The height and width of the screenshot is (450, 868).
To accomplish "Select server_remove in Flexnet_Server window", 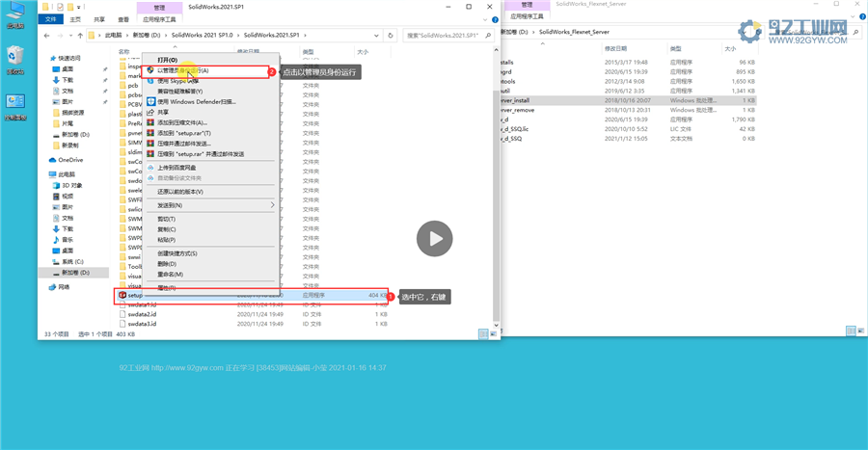I will point(628,110).
